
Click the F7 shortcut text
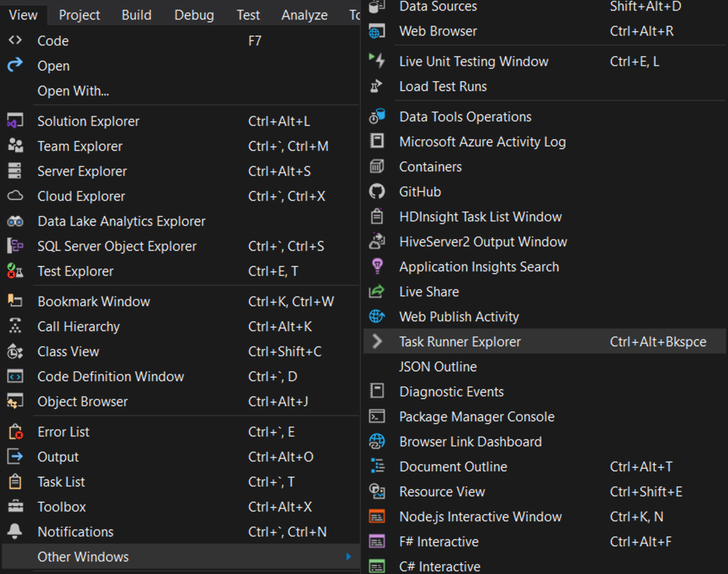tap(255, 40)
